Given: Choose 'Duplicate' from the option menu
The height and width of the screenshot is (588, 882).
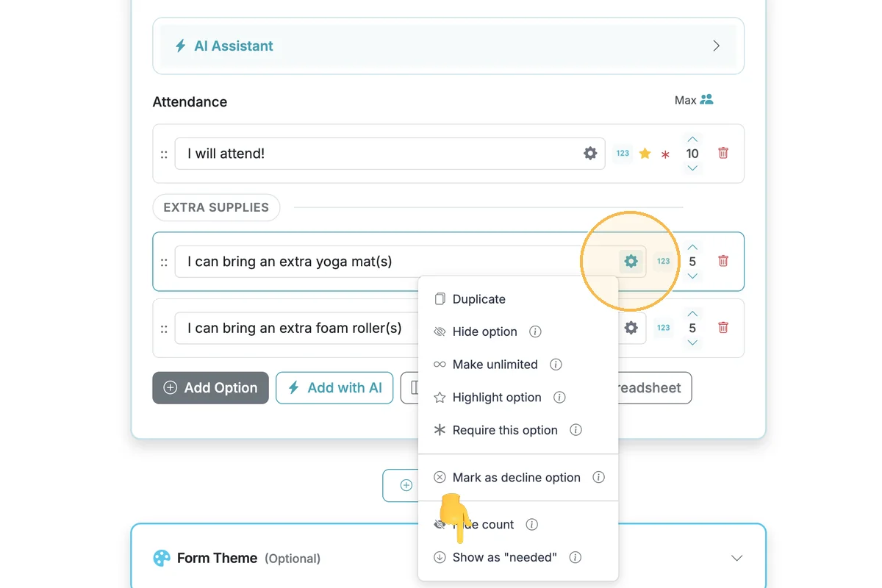Looking at the screenshot, I should point(478,299).
